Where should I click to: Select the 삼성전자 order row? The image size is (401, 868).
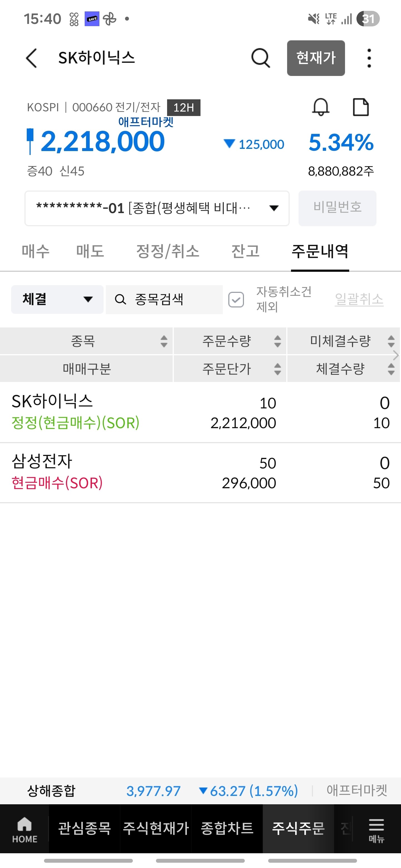click(200, 473)
